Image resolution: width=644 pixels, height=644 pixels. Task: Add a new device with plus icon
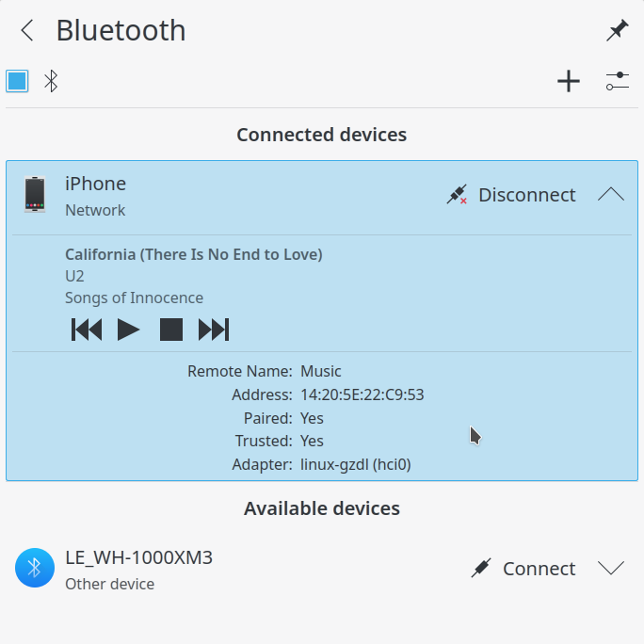[569, 81]
